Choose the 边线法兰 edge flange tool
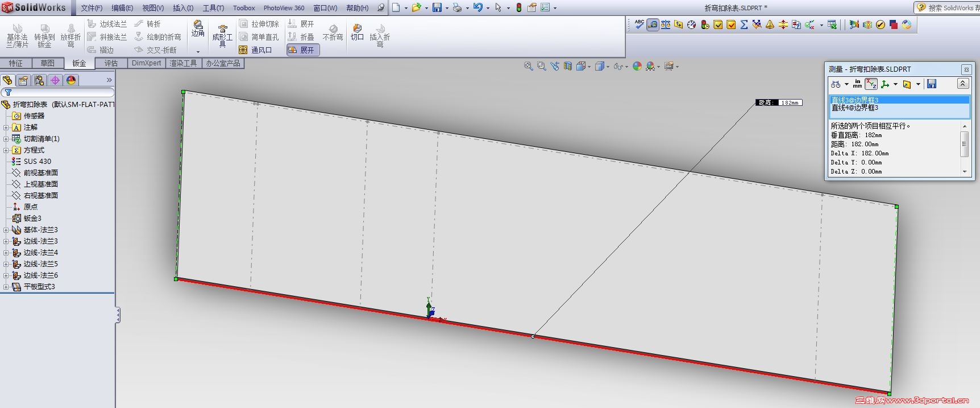The width and height of the screenshot is (980, 408). (x=107, y=24)
